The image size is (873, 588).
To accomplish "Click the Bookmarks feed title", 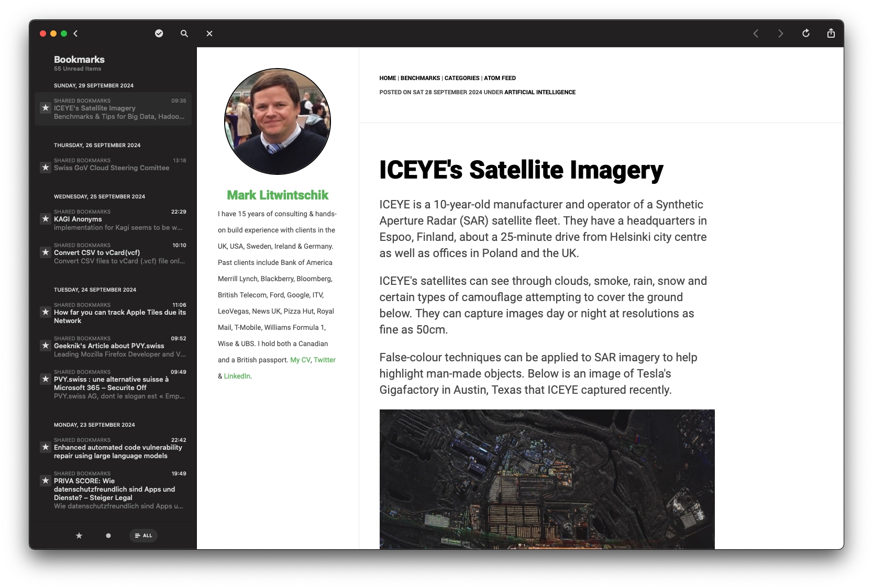I will click(x=79, y=60).
